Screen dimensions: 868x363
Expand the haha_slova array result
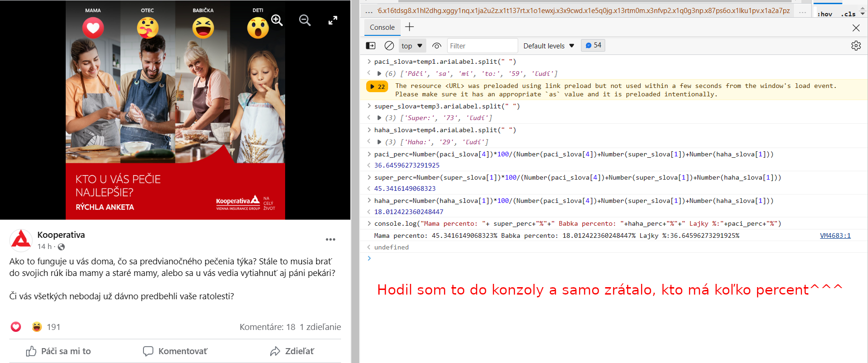[x=379, y=142]
